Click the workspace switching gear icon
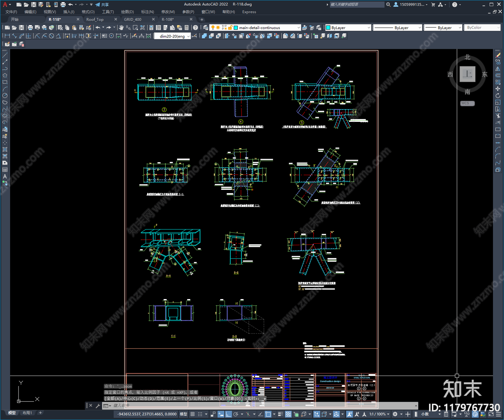This screenshot has width=504, height=420. [395, 414]
